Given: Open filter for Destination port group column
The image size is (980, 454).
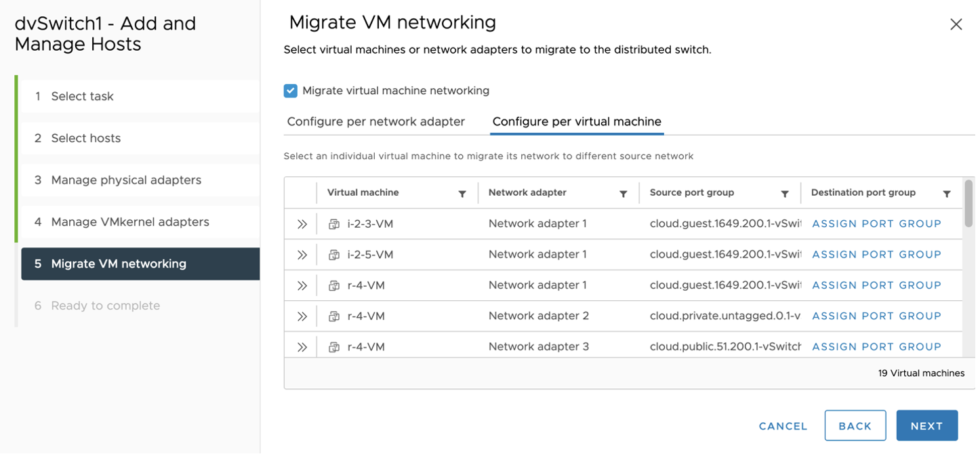Looking at the screenshot, I should (x=947, y=194).
